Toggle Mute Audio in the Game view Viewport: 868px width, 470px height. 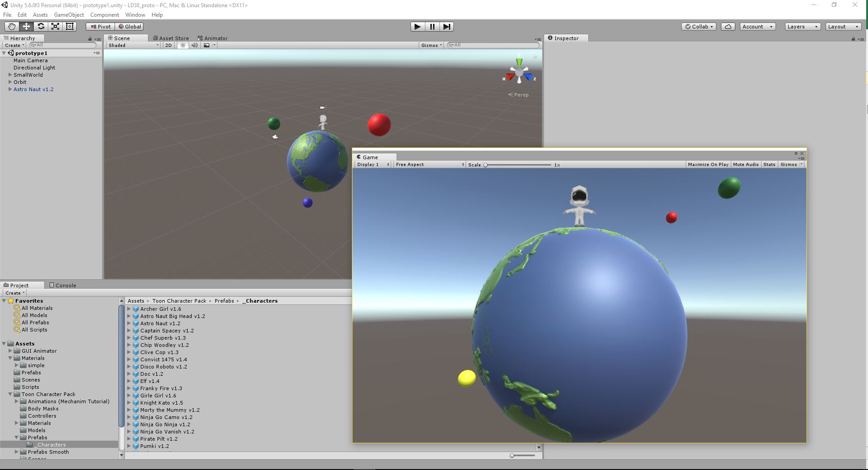click(x=745, y=164)
